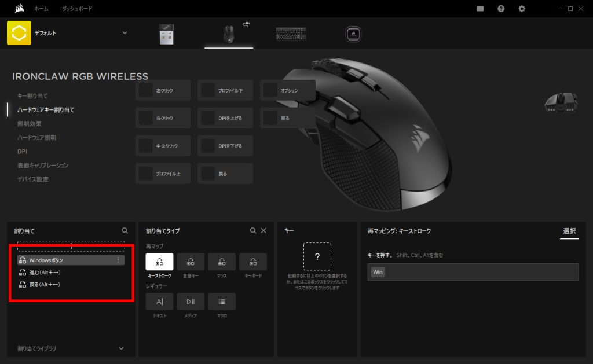Open the settings gear icon

(x=522, y=8)
